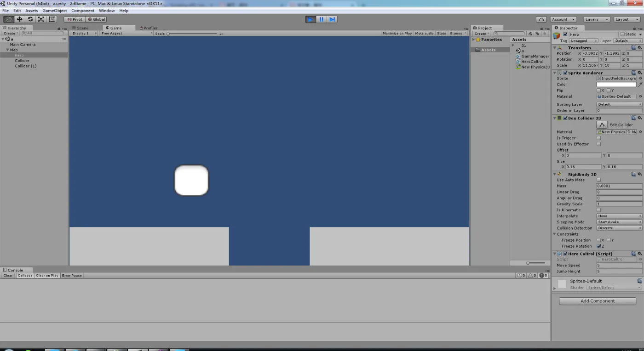644x351 pixels.
Task: Click search by type icon in Project
Action: [530, 34]
